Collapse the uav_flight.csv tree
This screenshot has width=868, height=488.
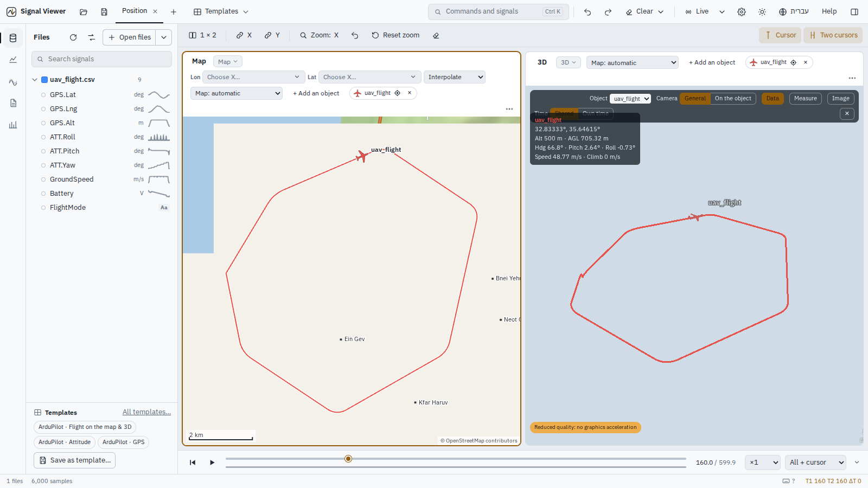coord(35,80)
